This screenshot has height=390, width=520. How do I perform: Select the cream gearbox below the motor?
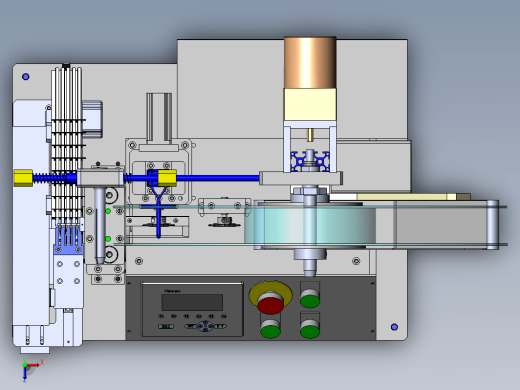point(310,104)
